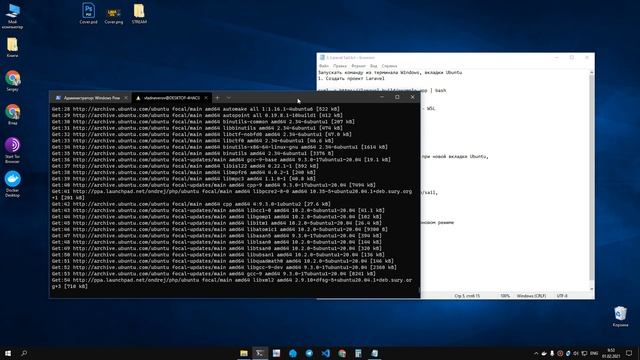Screen dimensions: 640x360
Task: Add a new Terminal tab
Action: [218, 98]
